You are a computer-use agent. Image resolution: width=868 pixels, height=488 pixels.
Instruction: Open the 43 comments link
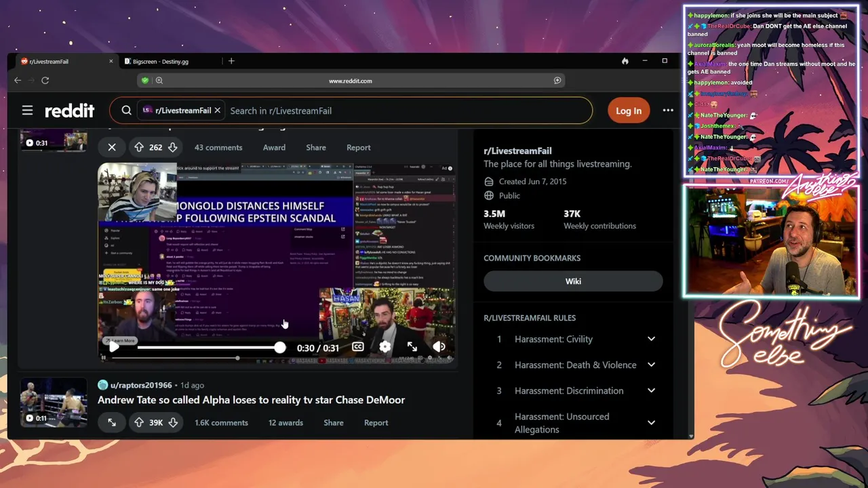tap(218, 147)
